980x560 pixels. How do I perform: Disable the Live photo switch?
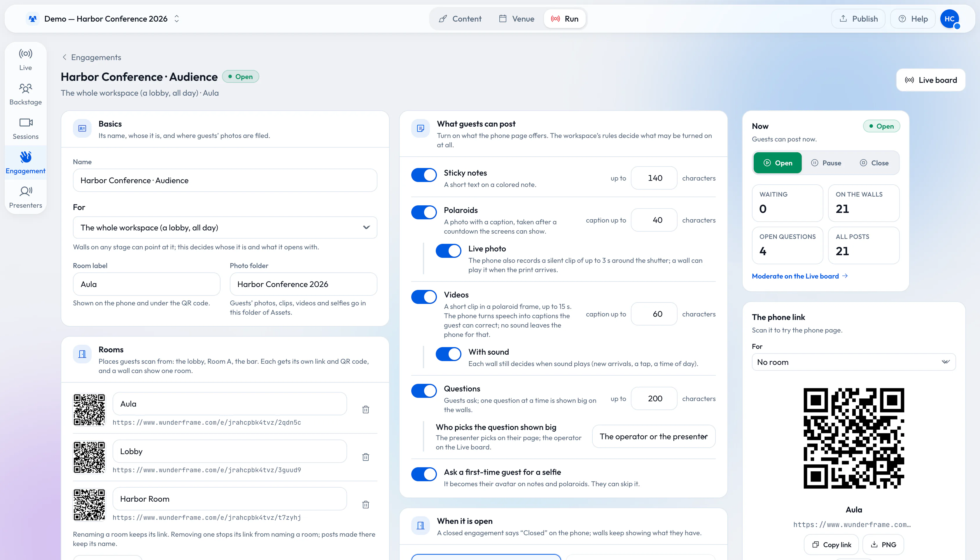click(x=449, y=251)
